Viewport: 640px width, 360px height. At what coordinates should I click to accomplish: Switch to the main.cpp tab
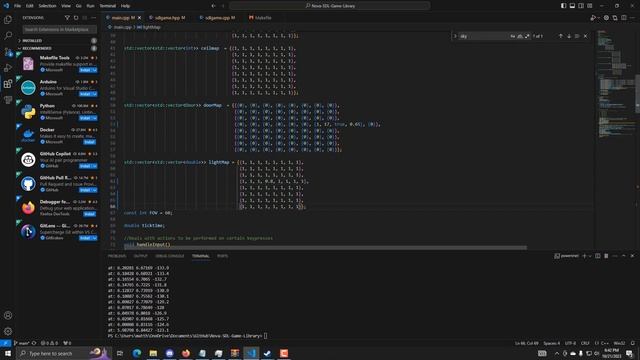[121, 18]
